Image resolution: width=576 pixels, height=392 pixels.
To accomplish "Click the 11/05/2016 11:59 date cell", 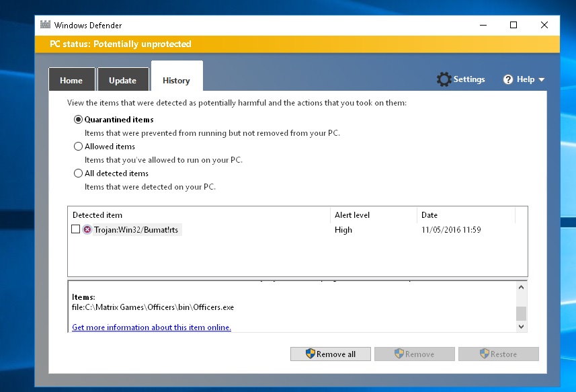I will click(x=451, y=230).
